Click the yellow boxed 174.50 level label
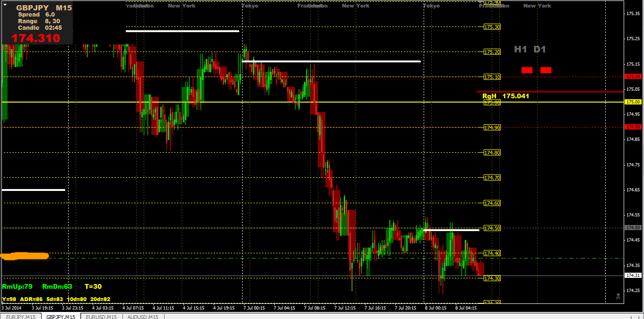 point(492,228)
